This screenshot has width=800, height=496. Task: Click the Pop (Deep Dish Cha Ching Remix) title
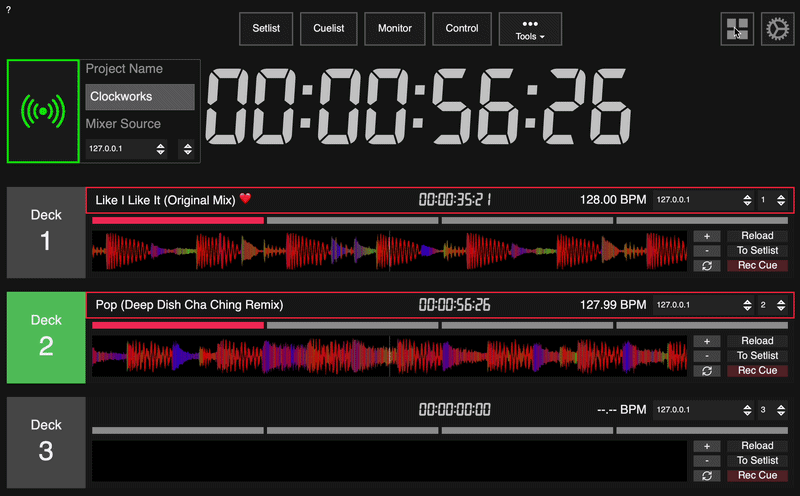pyautogui.click(x=189, y=305)
